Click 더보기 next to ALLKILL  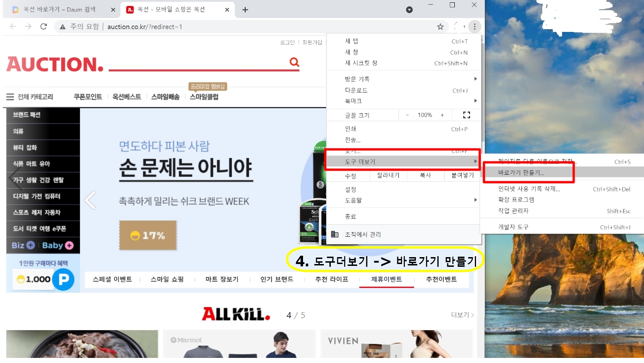(463, 315)
